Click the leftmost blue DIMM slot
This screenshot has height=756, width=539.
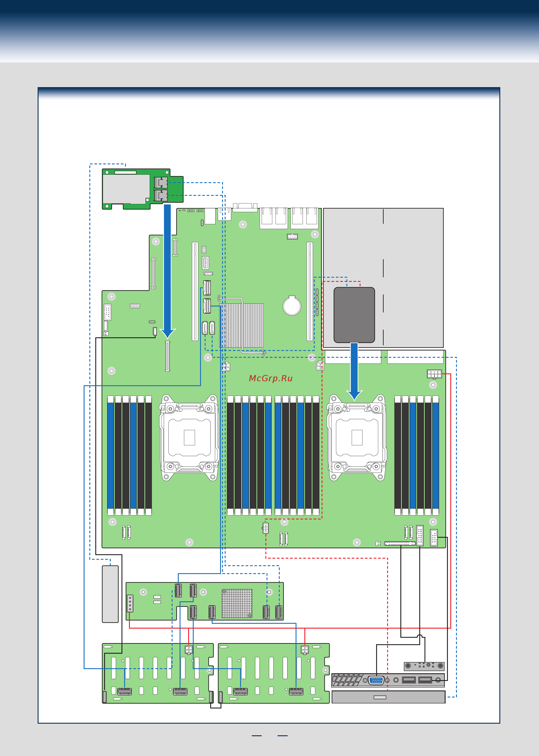pyautogui.click(x=110, y=455)
